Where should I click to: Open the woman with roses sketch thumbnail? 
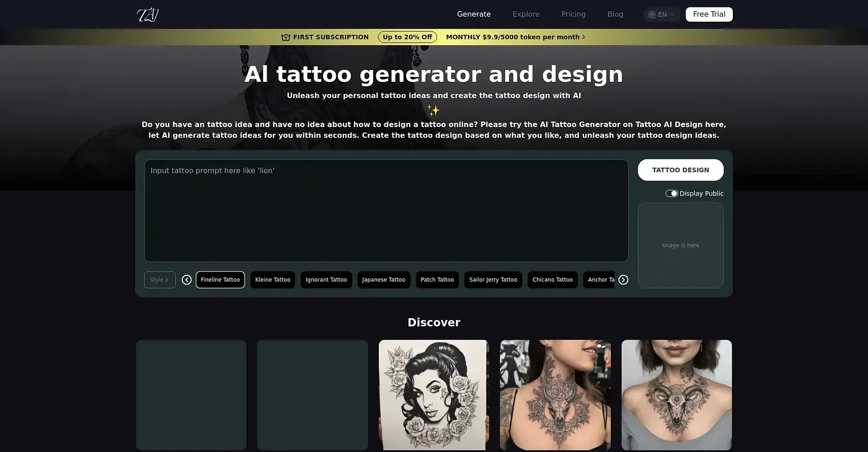pos(434,395)
